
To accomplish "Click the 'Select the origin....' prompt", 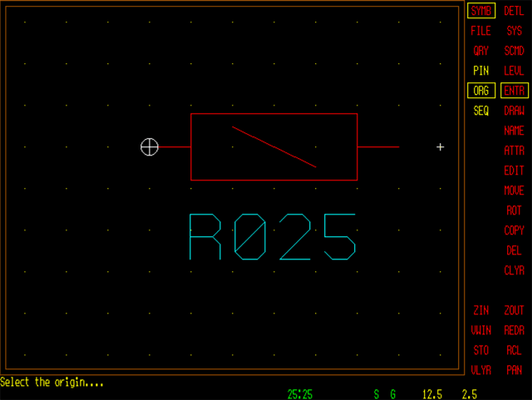I will [x=52, y=383].
